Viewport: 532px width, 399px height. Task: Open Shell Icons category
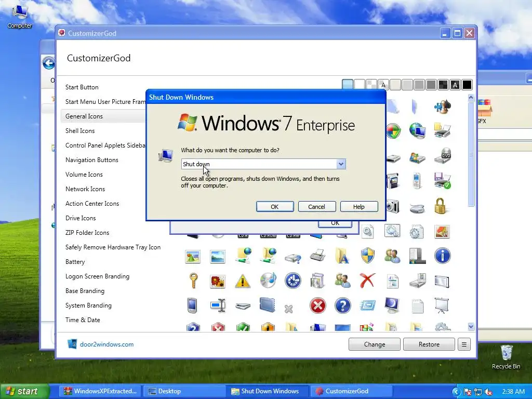(80, 130)
